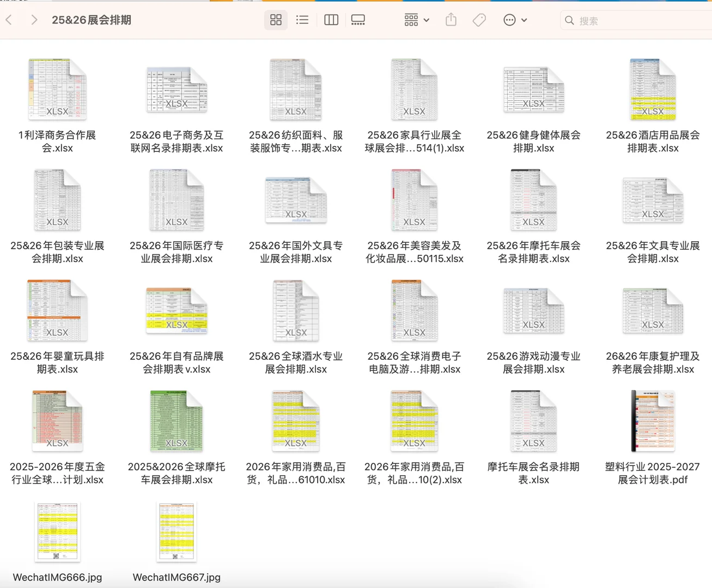Navigate forward with the forward arrow
Image resolution: width=712 pixels, height=588 pixels.
click(x=34, y=20)
